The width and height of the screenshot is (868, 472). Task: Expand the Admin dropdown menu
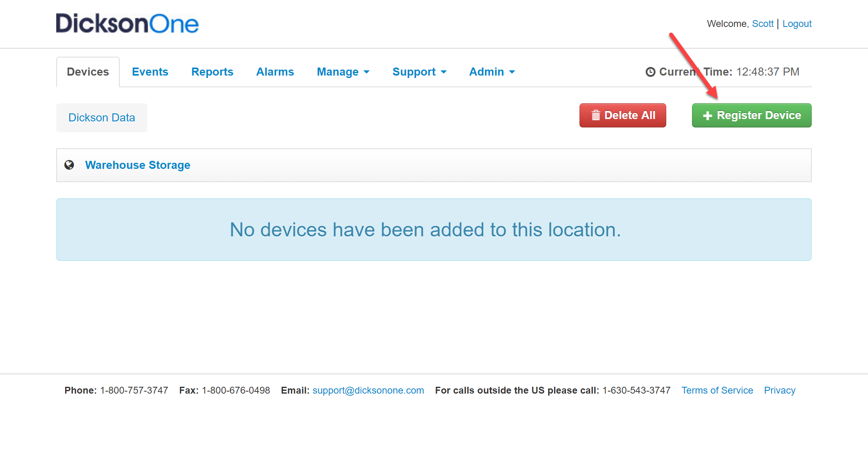pyautogui.click(x=492, y=72)
